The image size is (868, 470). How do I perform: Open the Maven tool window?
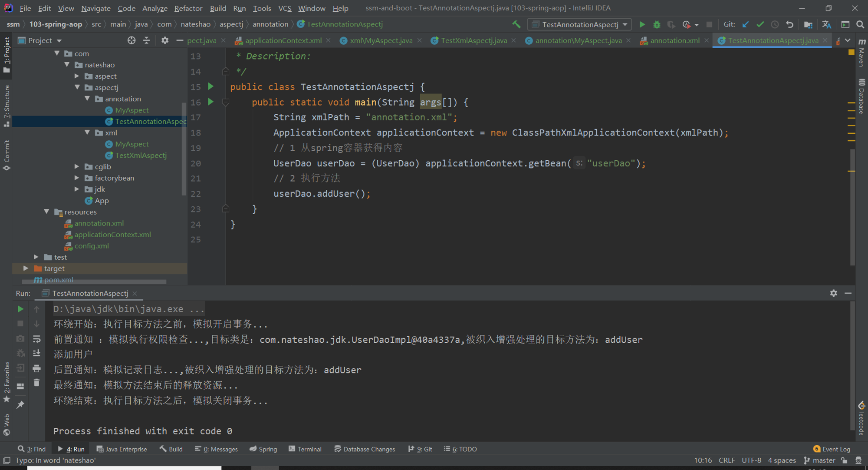tap(861, 52)
